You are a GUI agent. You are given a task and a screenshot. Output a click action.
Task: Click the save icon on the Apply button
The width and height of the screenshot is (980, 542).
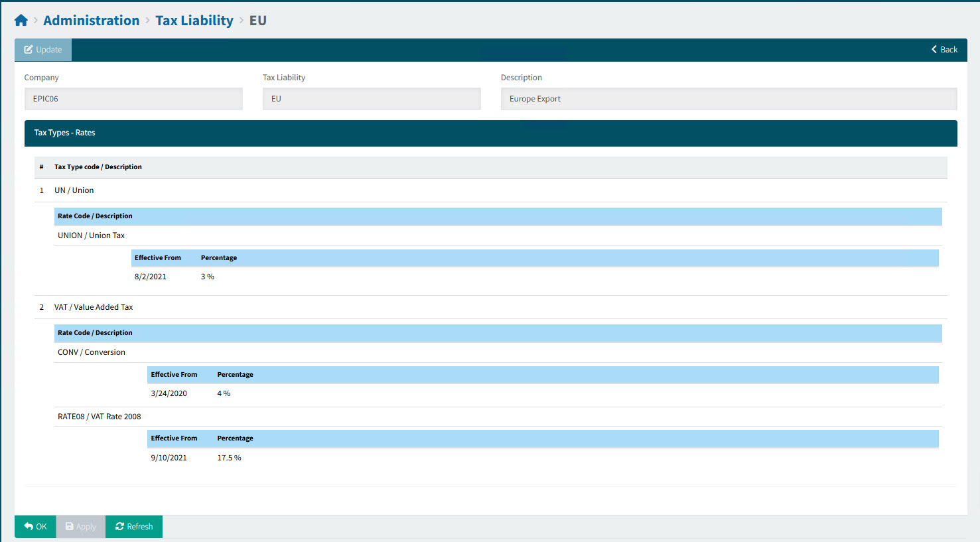[x=68, y=526]
